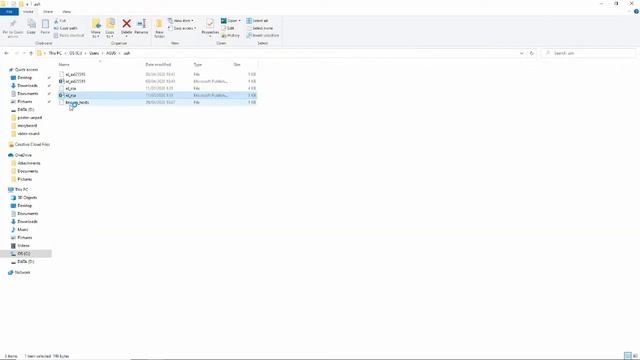The image size is (640, 360).
Task: Collapse the ribbon with the chevron
Action: [x=629, y=11]
